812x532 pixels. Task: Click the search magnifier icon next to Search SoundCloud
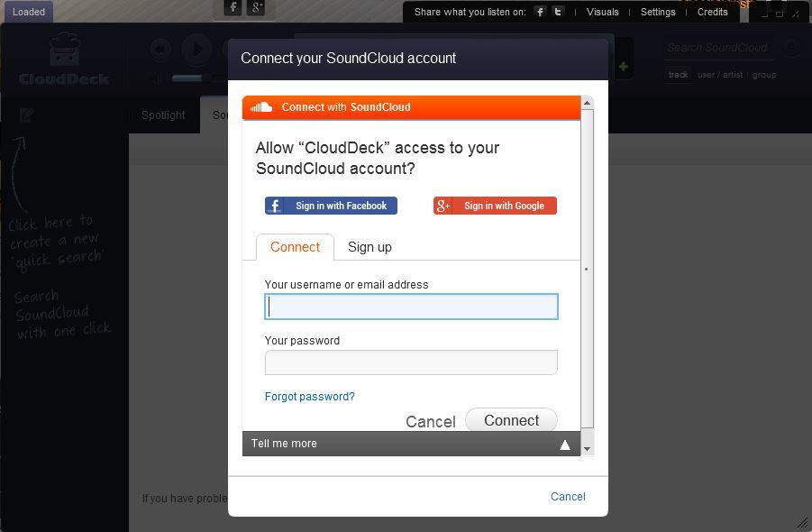pos(790,48)
